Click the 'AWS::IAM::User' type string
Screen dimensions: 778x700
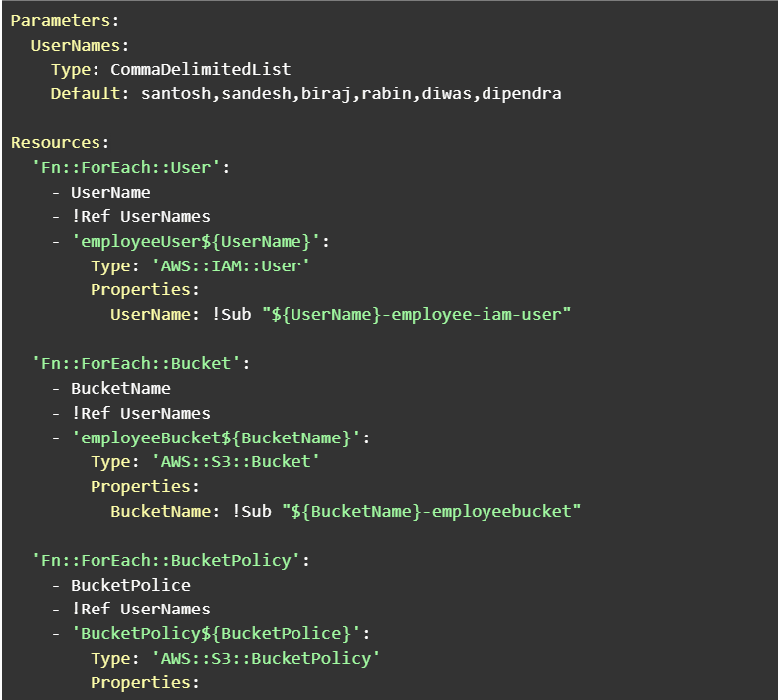tap(230, 266)
